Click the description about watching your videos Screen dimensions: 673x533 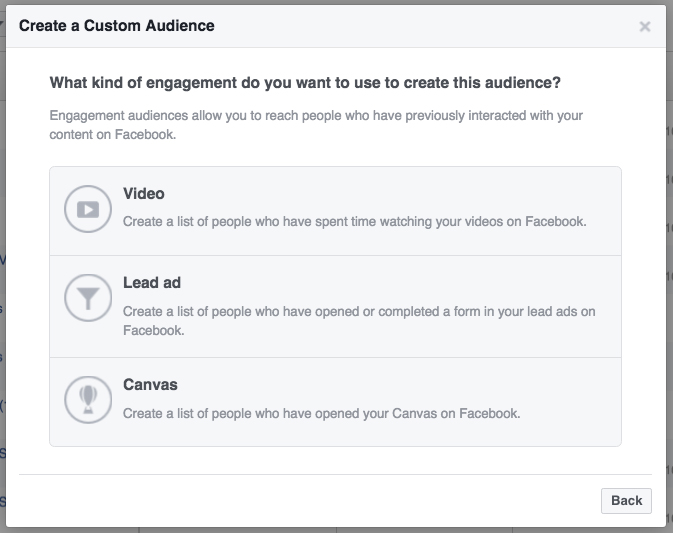pyautogui.click(x=355, y=222)
